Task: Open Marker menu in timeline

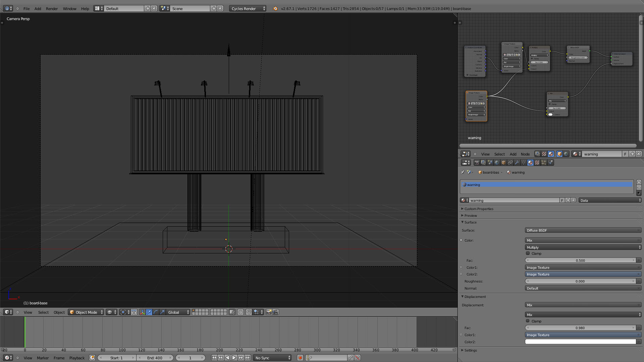Action: coord(43,358)
